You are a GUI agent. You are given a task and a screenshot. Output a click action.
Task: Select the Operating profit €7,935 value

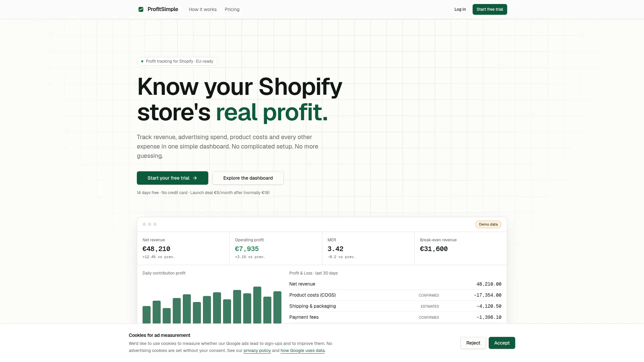[x=247, y=249]
